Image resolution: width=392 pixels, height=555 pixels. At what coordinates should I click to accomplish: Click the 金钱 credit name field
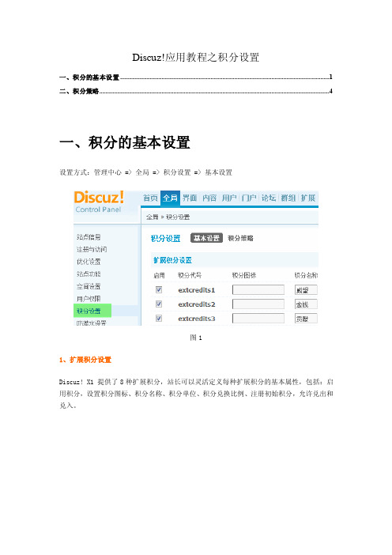click(306, 304)
